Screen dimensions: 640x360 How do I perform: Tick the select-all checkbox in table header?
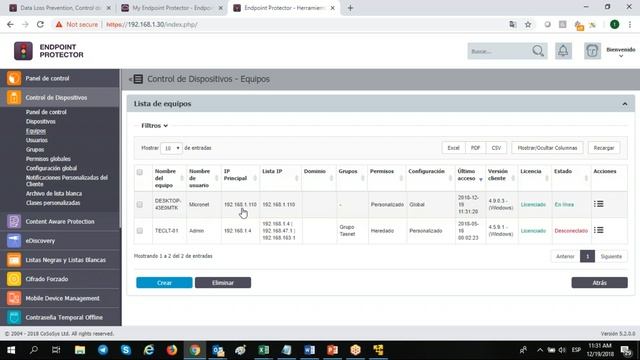pyautogui.click(x=140, y=172)
